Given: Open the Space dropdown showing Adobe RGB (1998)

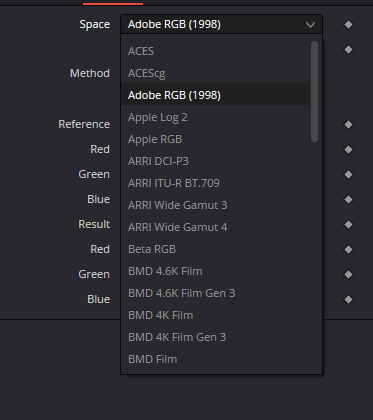Looking at the screenshot, I should pos(221,24).
